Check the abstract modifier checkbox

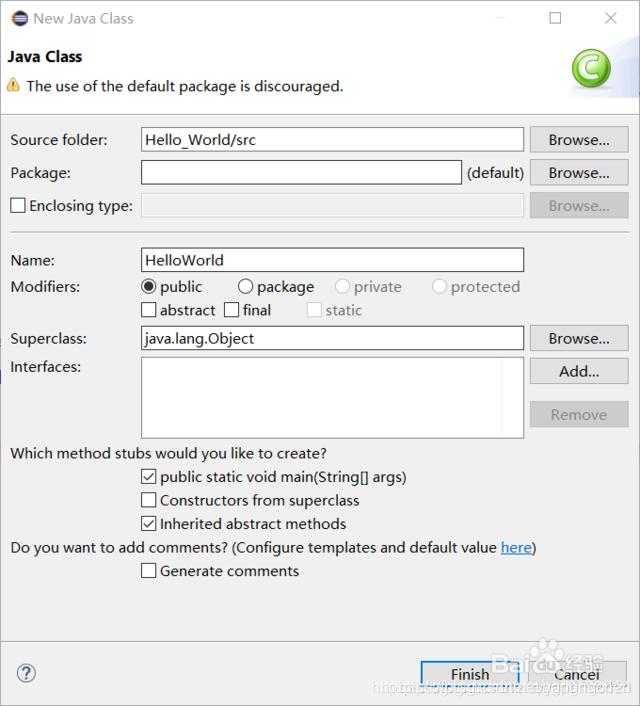point(149,310)
